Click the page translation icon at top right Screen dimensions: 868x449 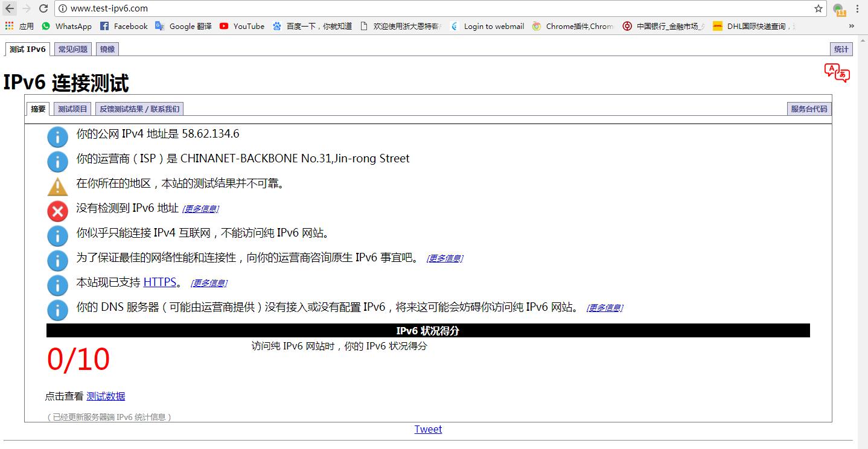(x=838, y=72)
